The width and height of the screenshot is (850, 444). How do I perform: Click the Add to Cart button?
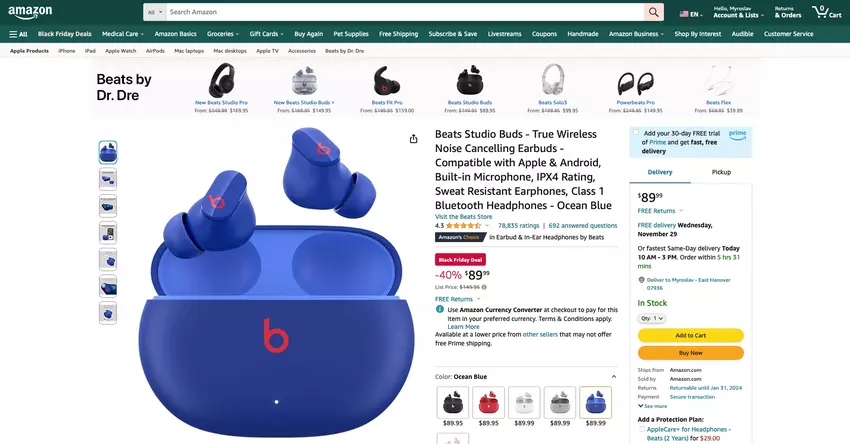691,336
